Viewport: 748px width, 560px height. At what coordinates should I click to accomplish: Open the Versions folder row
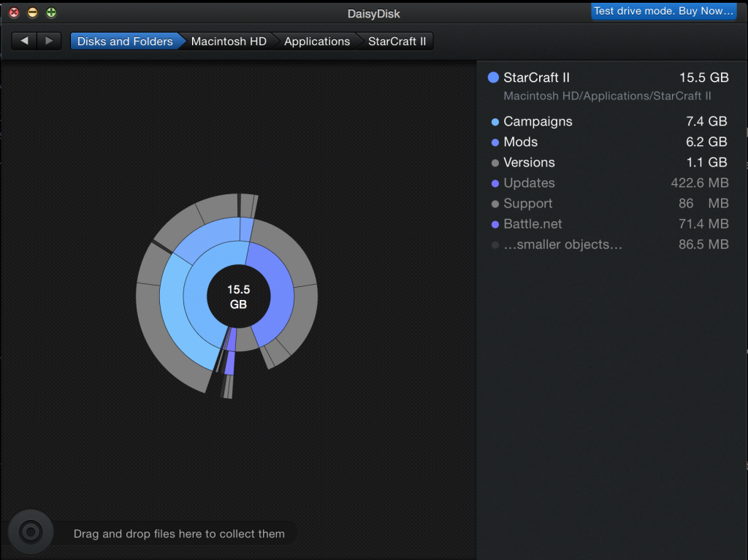click(608, 162)
